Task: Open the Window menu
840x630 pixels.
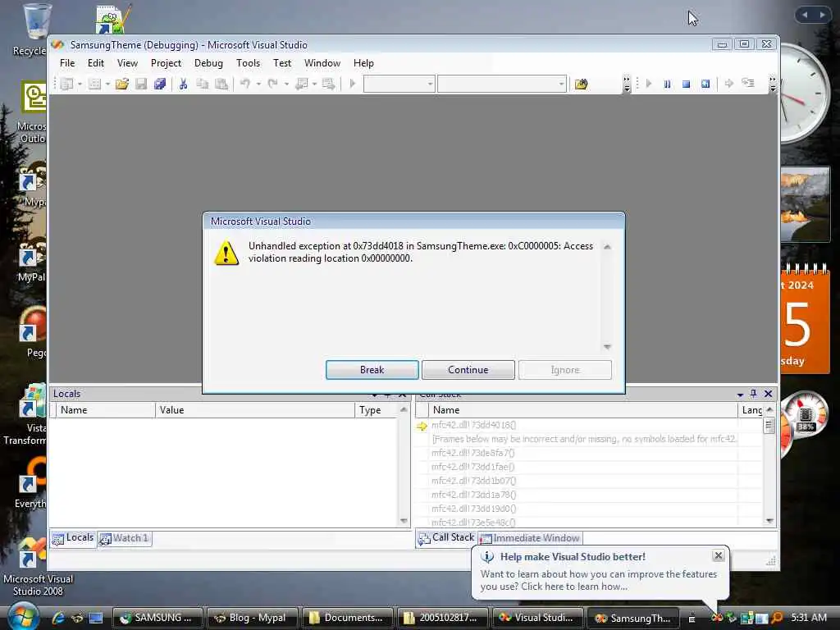Action: click(x=322, y=63)
